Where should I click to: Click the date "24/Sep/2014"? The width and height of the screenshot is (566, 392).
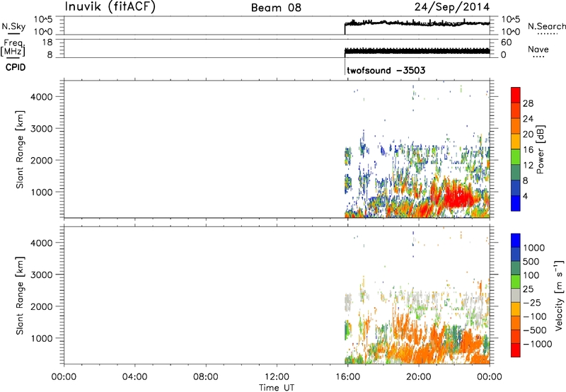(452, 7)
